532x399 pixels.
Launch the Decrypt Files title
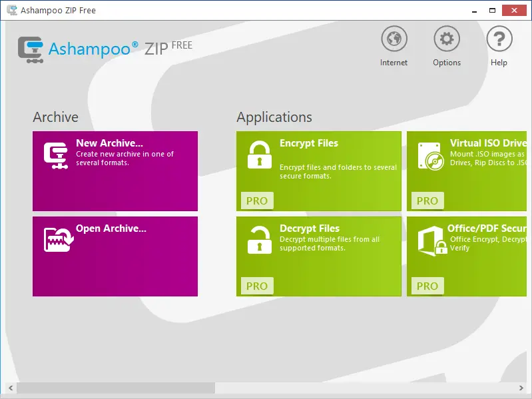click(x=310, y=228)
